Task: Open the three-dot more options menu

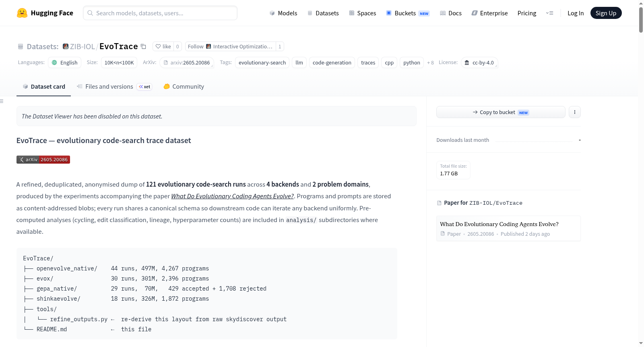Action: (575, 112)
